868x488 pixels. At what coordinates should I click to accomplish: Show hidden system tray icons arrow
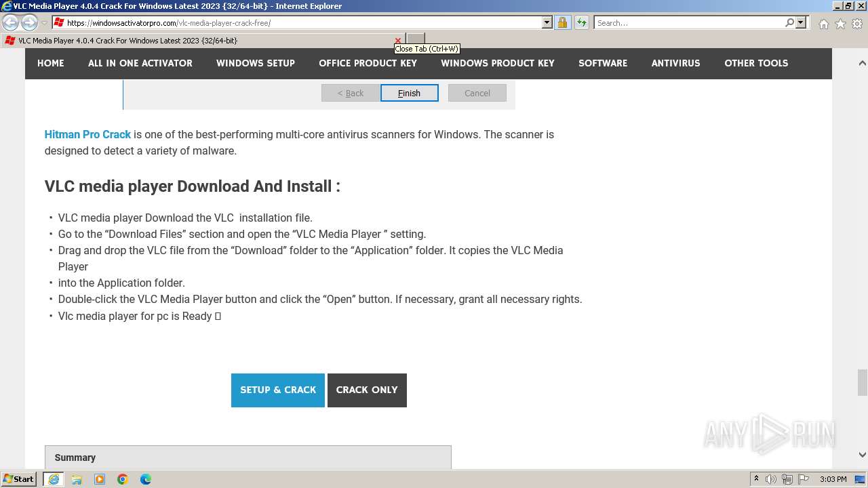coord(756,479)
